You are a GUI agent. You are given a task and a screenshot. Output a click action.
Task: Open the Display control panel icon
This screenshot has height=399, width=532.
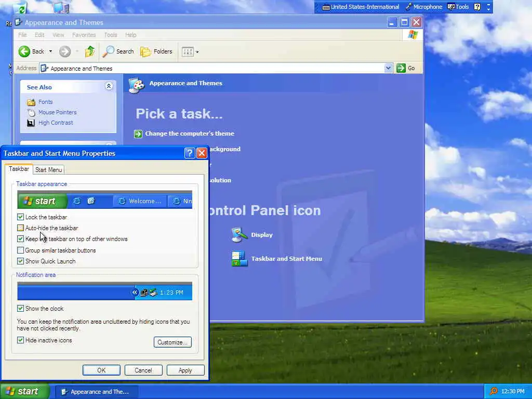(x=239, y=235)
